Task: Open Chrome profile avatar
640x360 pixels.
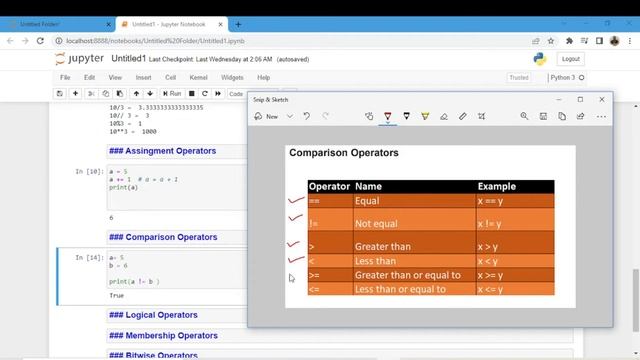Action: 615,41
